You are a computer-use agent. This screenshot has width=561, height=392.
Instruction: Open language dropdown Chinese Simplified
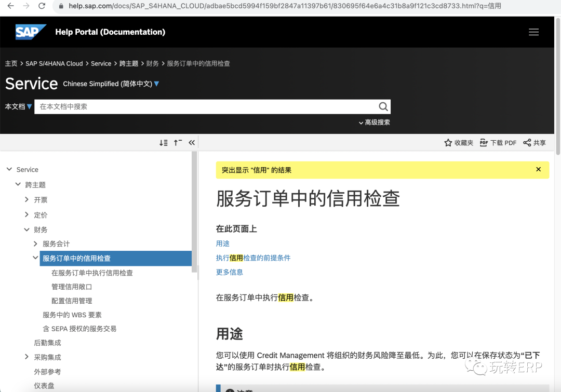point(111,84)
